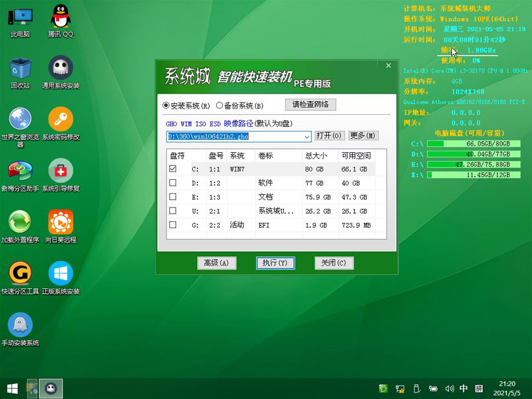Click the battery/power tray icon

click(x=433, y=389)
